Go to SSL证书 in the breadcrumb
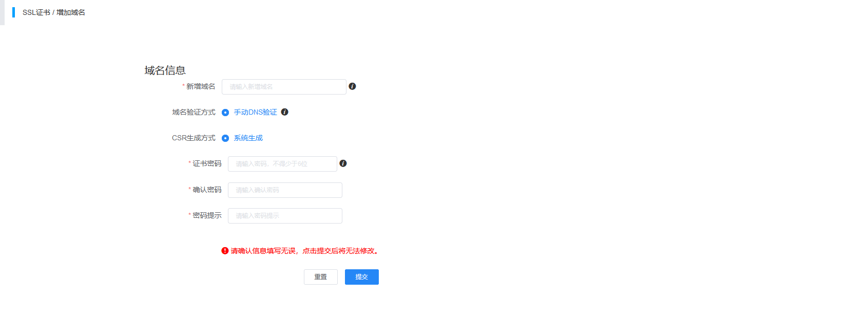Image resolution: width=868 pixels, height=333 pixels. click(x=36, y=12)
